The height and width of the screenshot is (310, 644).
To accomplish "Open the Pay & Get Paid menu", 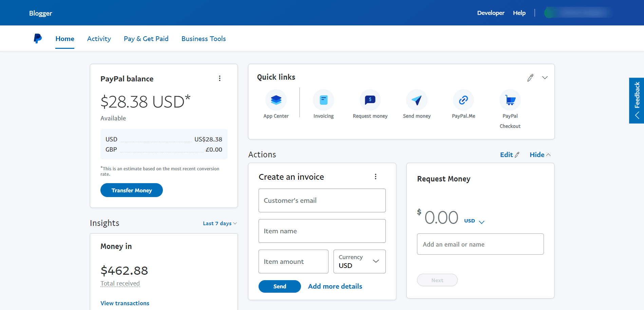I will click(x=146, y=39).
